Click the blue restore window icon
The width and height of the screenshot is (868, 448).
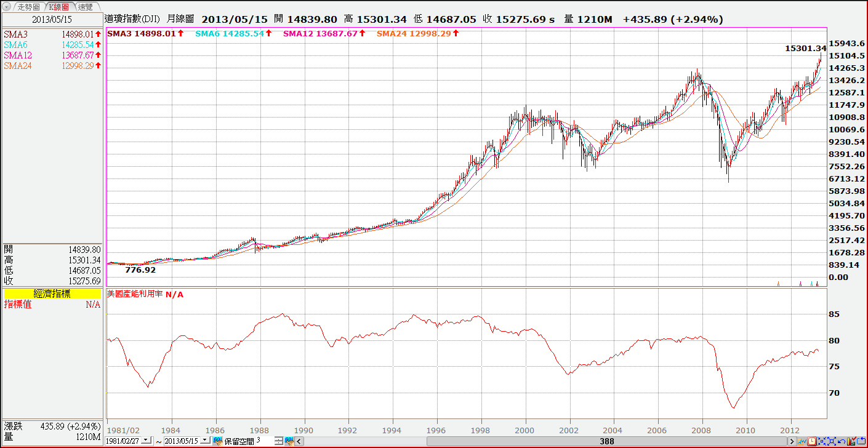coord(861,441)
